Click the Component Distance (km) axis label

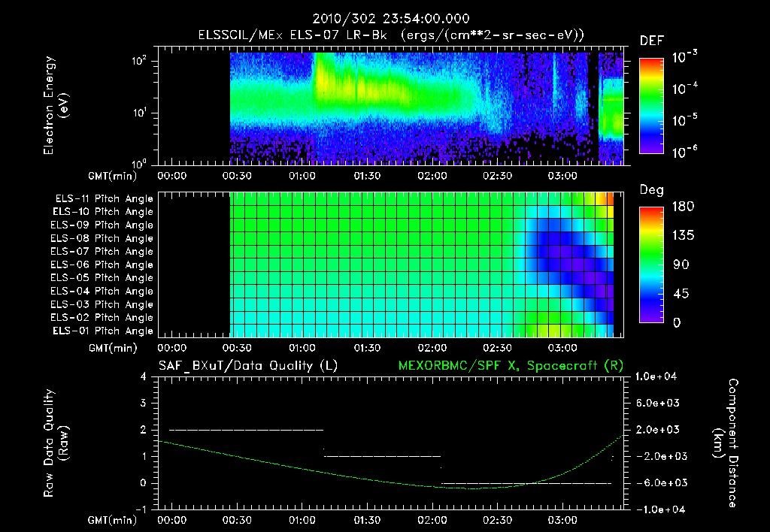[725, 443]
